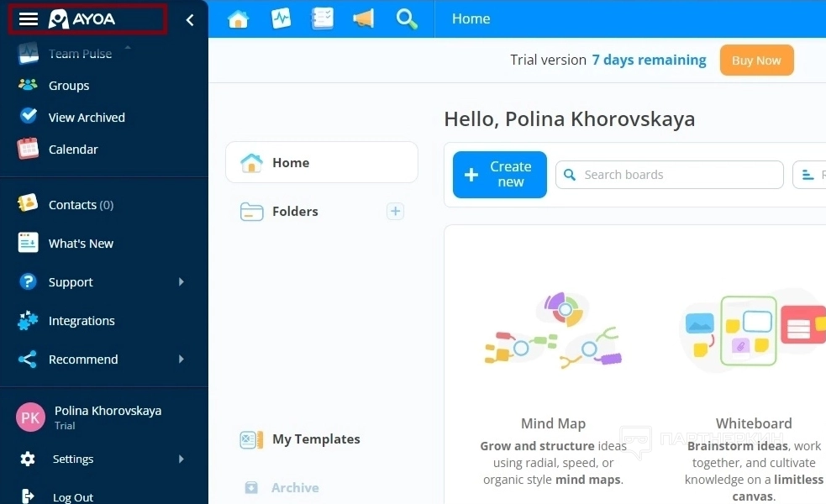The image size is (826, 504).
Task: Open the hamburger menu icon
Action: [x=29, y=19]
